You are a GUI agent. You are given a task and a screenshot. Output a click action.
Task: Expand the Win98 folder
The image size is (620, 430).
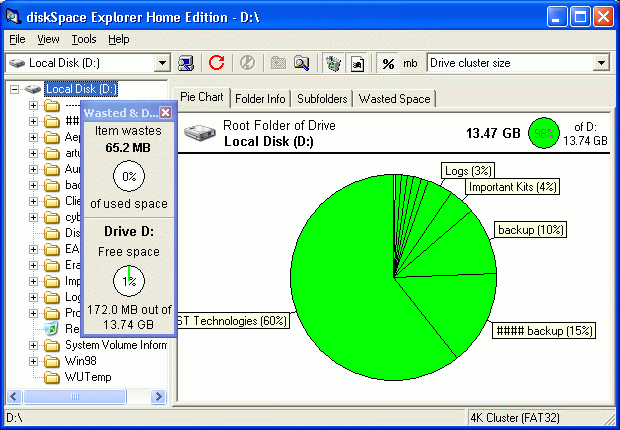click(x=34, y=361)
